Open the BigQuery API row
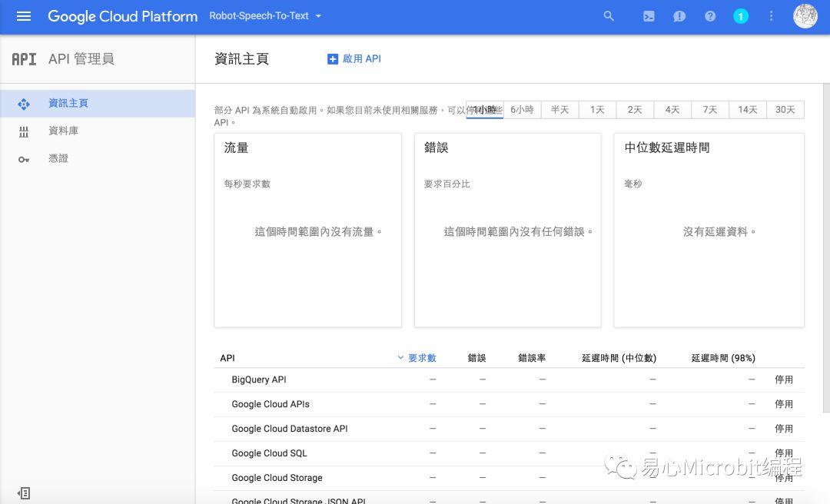Image resolution: width=830 pixels, height=504 pixels. pos(510,380)
